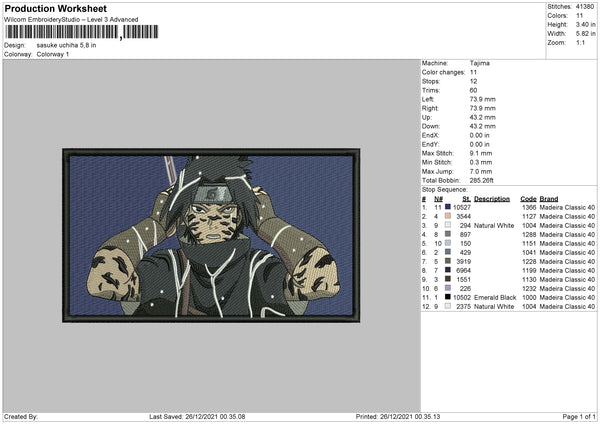Select the Machine value 'Tajima'
600x424 pixels.
[479, 63]
